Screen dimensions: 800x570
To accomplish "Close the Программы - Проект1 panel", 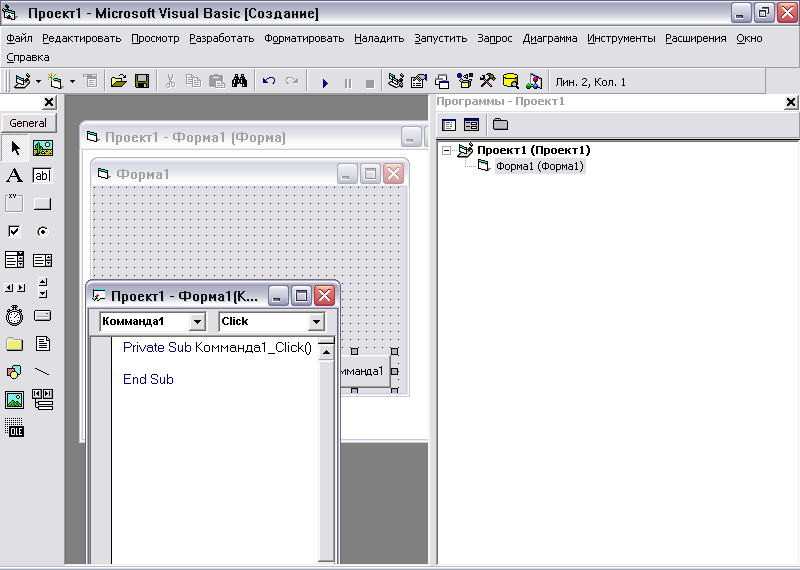I will (791, 103).
